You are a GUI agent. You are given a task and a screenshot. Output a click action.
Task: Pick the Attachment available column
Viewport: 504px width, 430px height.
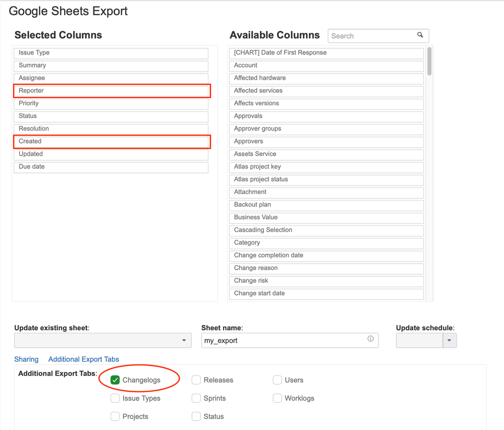point(326,192)
